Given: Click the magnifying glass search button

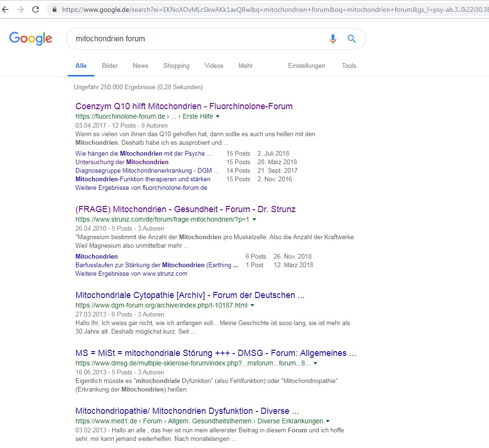Looking at the screenshot, I should point(351,39).
